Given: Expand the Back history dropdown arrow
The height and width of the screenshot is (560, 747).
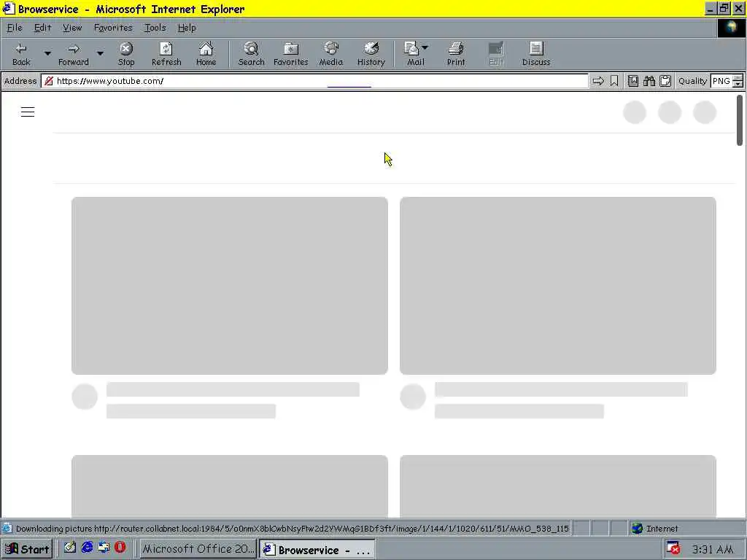Looking at the screenshot, I should click(47, 53).
